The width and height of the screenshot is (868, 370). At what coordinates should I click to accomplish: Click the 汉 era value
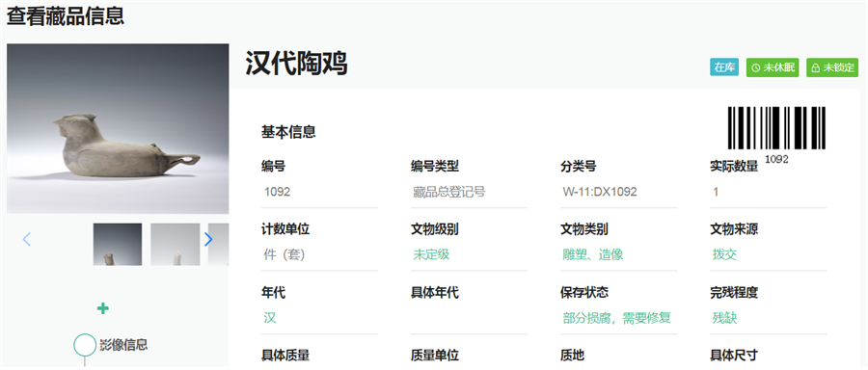tap(270, 318)
